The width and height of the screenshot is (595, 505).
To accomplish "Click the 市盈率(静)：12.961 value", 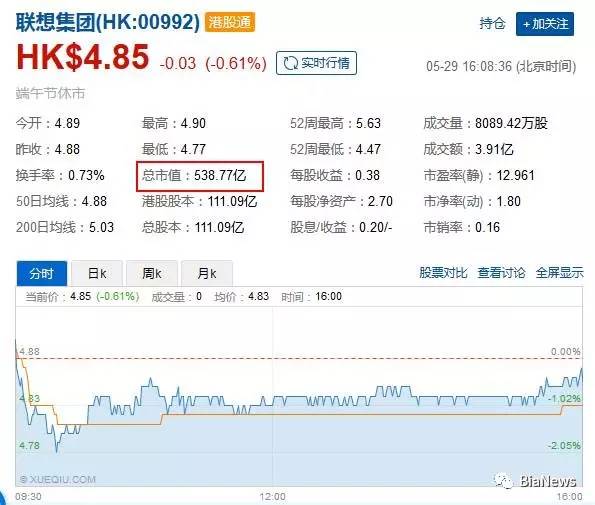I will pos(479,176).
